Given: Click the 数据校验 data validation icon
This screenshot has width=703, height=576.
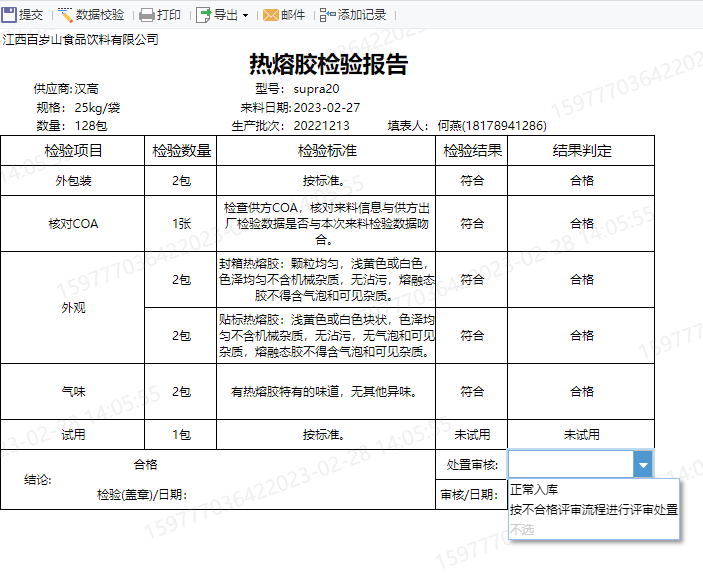Looking at the screenshot, I should [x=66, y=15].
